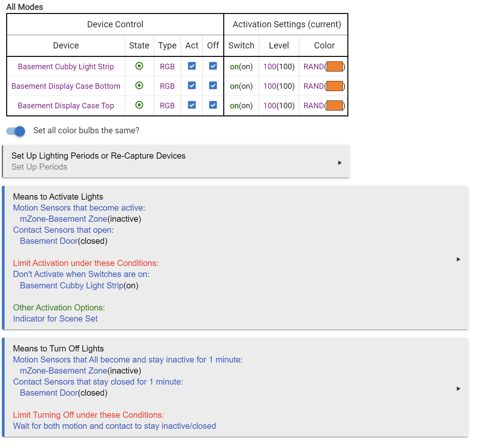
Task: Uncheck Off box for Basement Display Case Bottom
Action: 213,86
